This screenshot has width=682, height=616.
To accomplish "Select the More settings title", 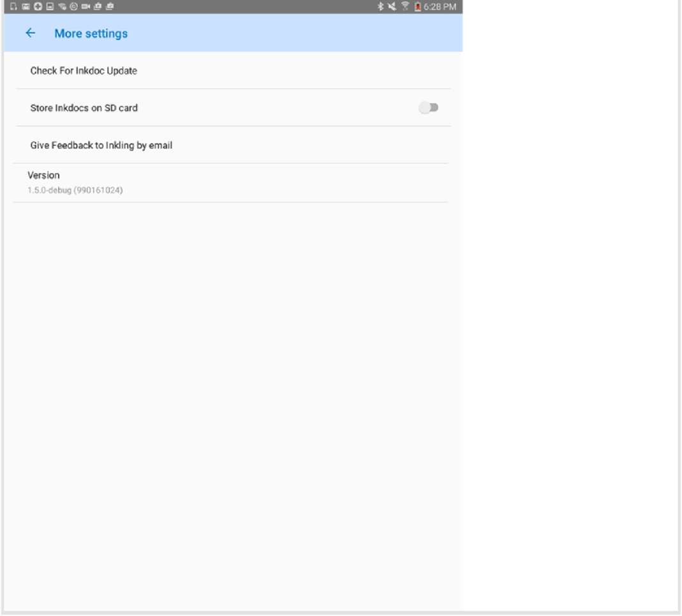I will [x=91, y=34].
